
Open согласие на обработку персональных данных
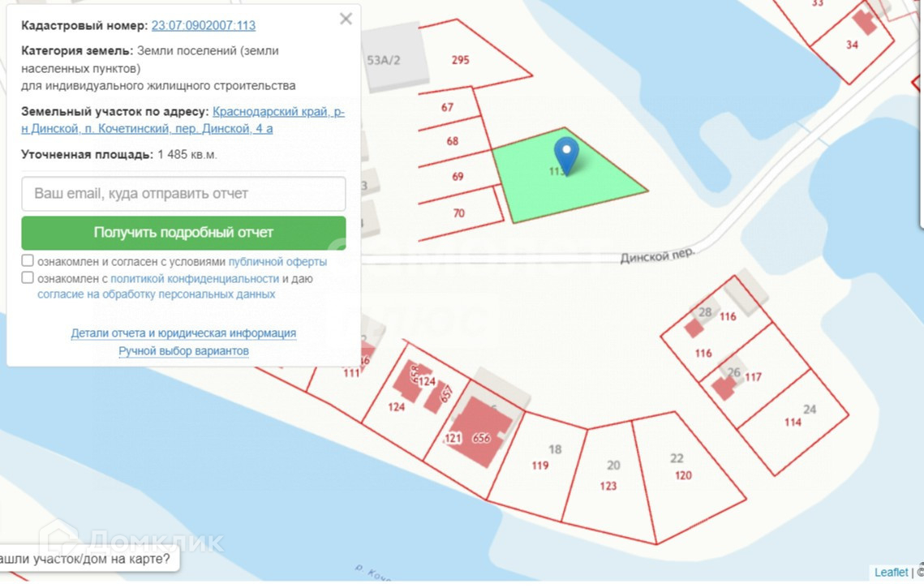pyautogui.click(x=156, y=294)
